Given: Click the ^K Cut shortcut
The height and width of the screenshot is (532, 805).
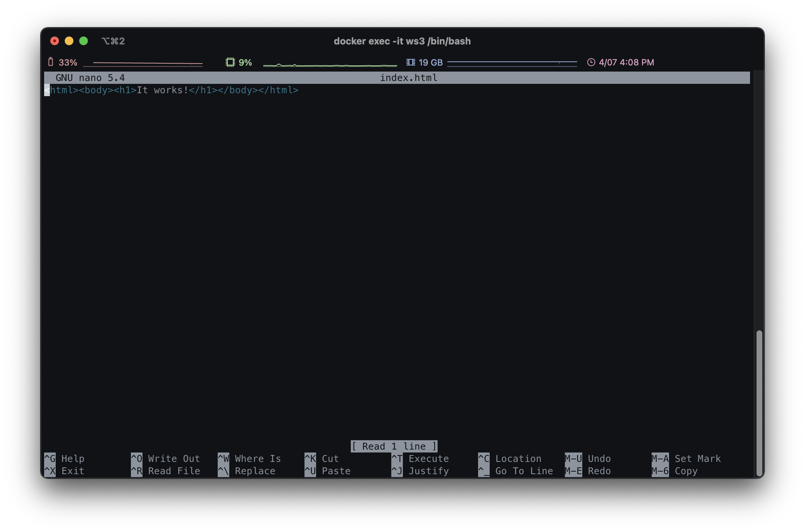Looking at the screenshot, I should (321, 458).
